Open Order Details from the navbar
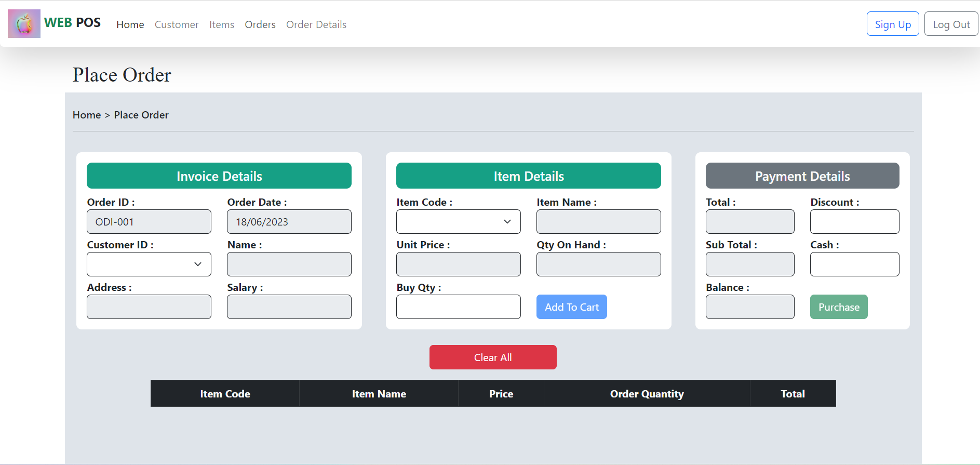 [316, 24]
